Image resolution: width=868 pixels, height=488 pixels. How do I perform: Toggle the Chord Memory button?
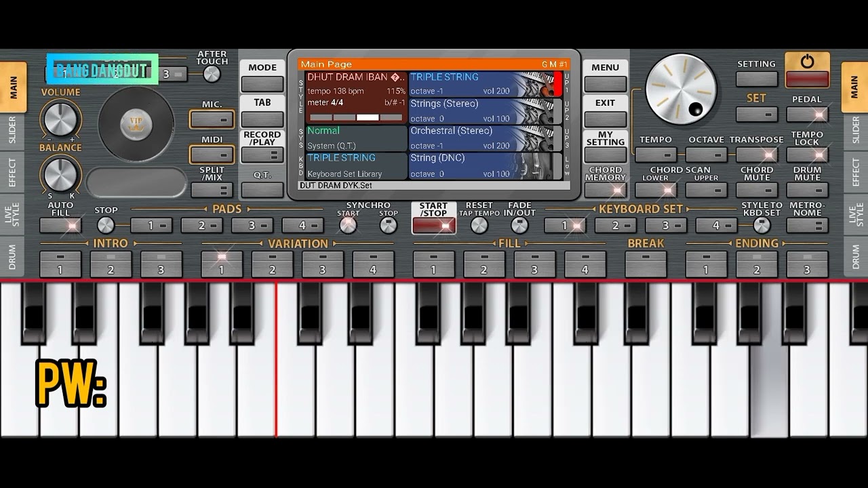606,190
